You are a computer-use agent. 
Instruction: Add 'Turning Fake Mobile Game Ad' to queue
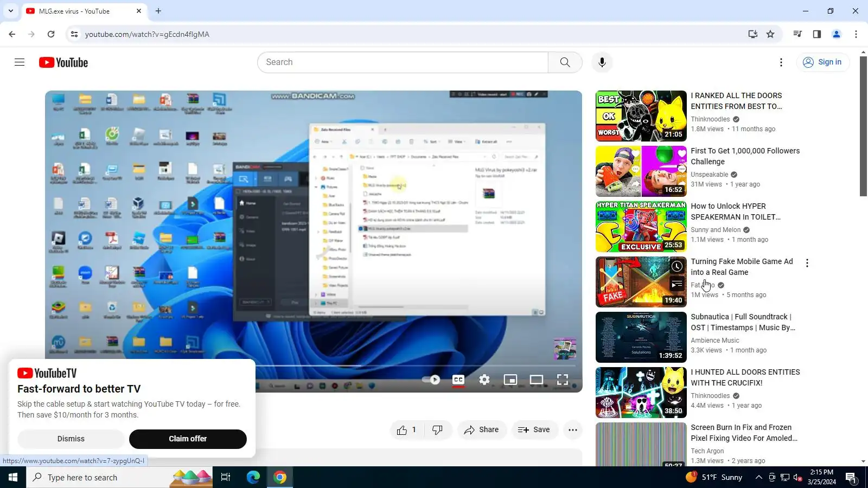pyautogui.click(x=677, y=284)
